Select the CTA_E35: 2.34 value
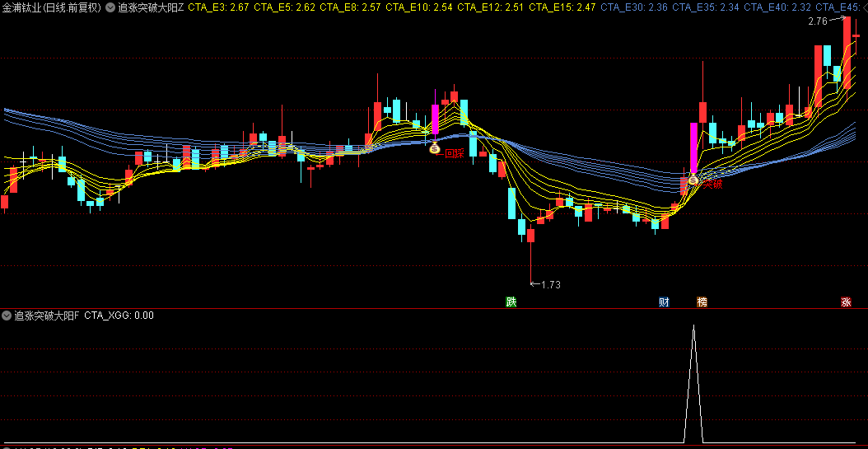The image size is (868, 449). (705, 7)
